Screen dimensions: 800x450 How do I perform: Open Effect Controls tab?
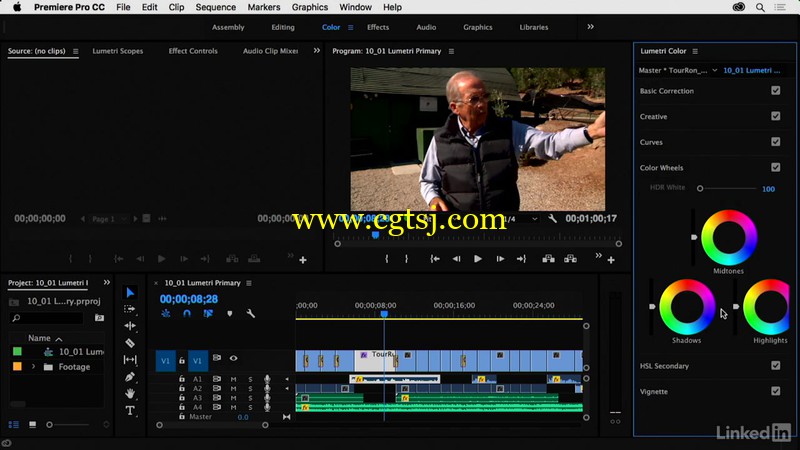pyautogui.click(x=193, y=51)
